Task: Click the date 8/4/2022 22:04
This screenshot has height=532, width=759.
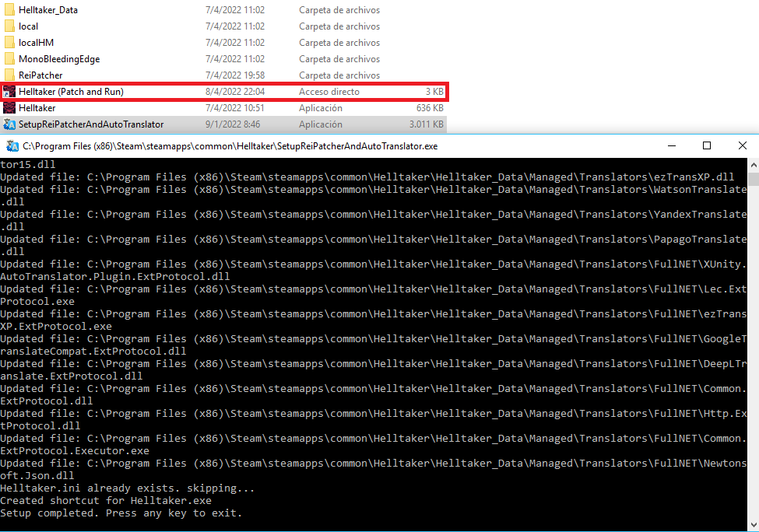Action: coord(235,92)
